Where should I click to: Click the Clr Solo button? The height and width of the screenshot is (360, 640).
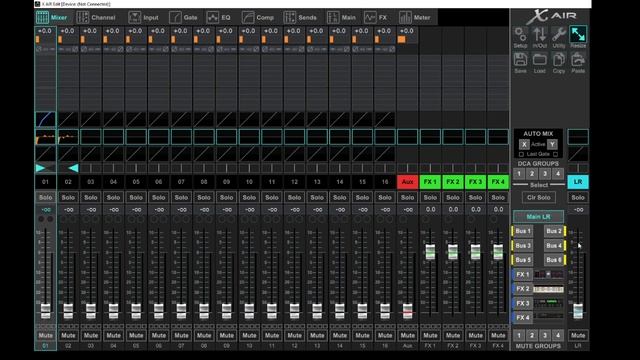(x=538, y=198)
